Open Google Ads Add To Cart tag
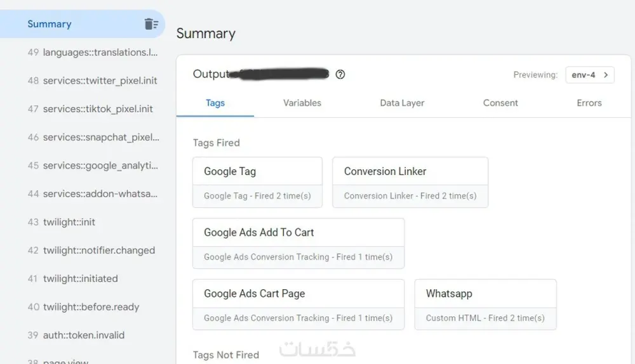The width and height of the screenshot is (635, 364). [x=298, y=244]
